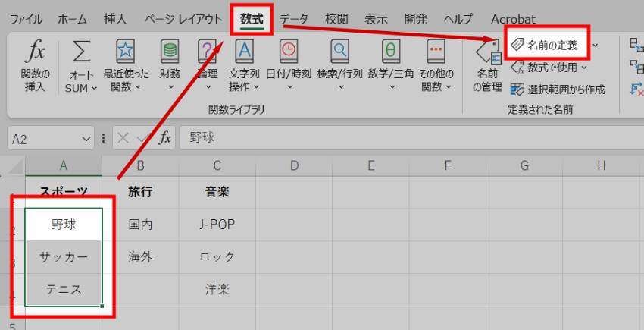This screenshot has width=644, height=330.
Task: Click the fx insert function button in formula bar
Action: (x=165, y=138)
